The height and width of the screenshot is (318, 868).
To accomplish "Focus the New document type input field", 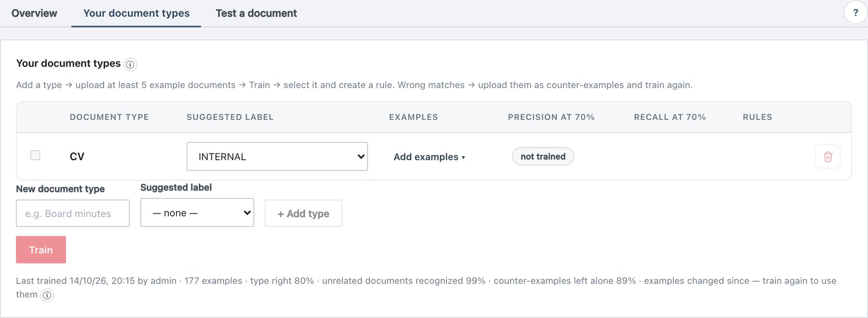I will click(73, 213).
